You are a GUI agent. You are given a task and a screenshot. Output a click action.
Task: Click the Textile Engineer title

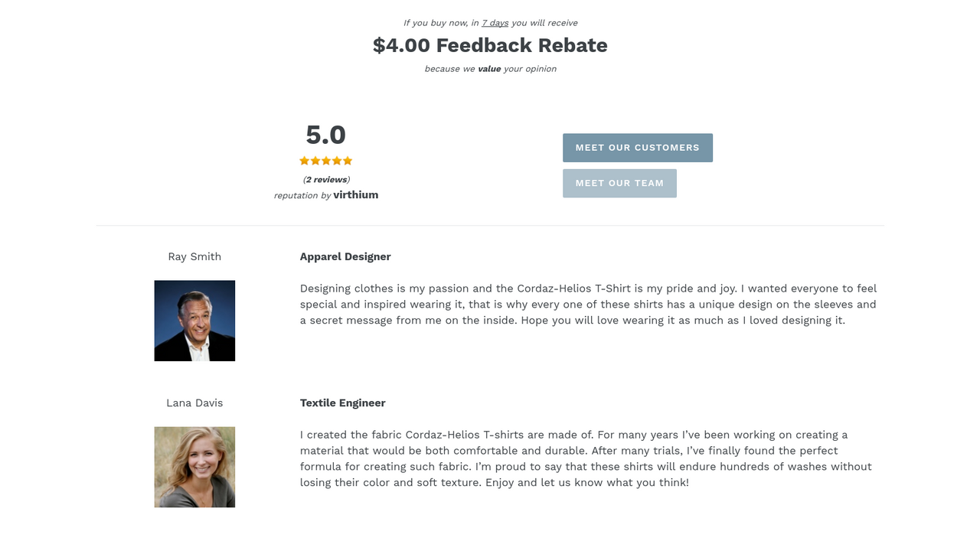[x=343, y=403]
